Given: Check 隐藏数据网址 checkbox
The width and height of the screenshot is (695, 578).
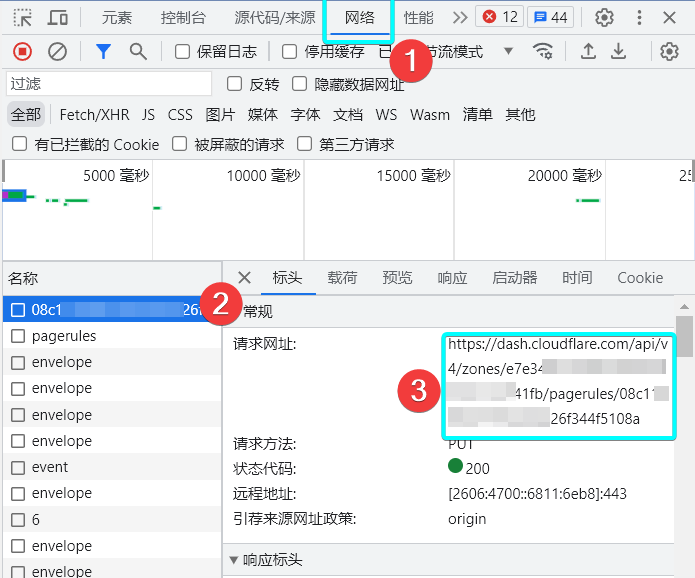Looking at the screenshot, I should [299, 84].
